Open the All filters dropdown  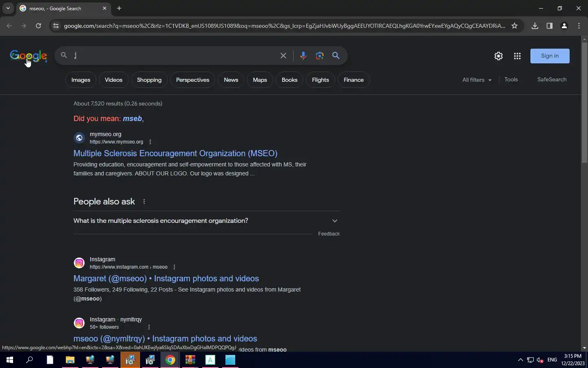pyautogui.click(x=477, y=80)
